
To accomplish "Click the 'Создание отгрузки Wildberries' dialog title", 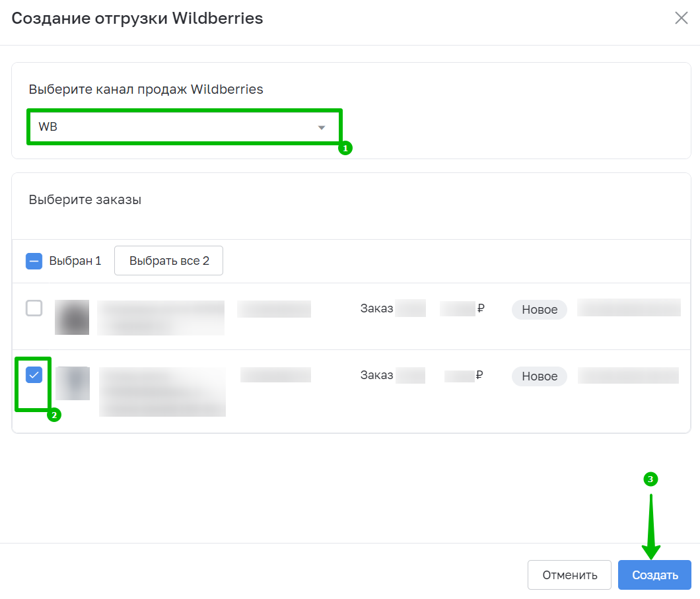I will pos(137,18).
